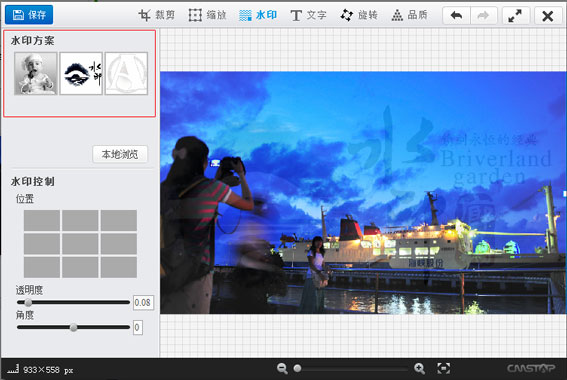The height and width of the screenshot is (380, 567).
Task: Click the redo arrow button
Action: point(483,16)
